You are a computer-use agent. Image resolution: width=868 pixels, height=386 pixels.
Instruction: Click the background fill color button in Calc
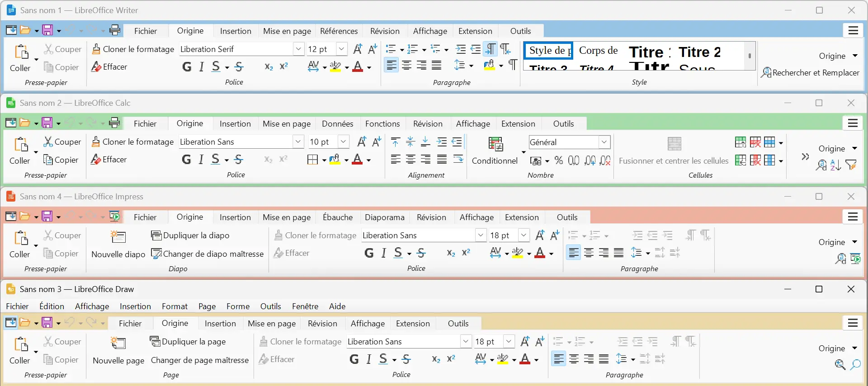[335, 160]
